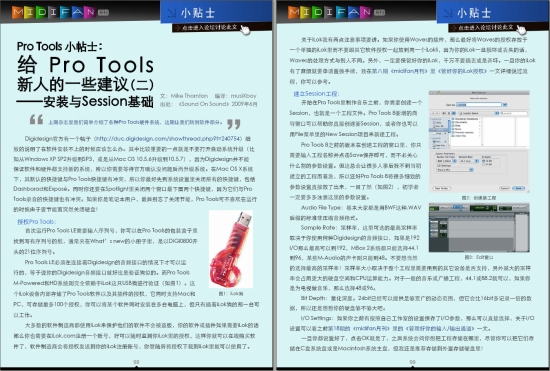
Task: Click the expand arrow beside Save As field
Action: coord(505,104)
